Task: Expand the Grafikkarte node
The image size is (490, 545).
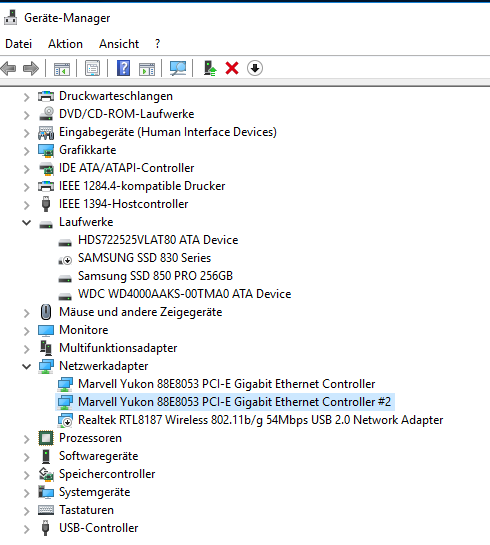Action: pyautogui.click(x=26, y=151)
